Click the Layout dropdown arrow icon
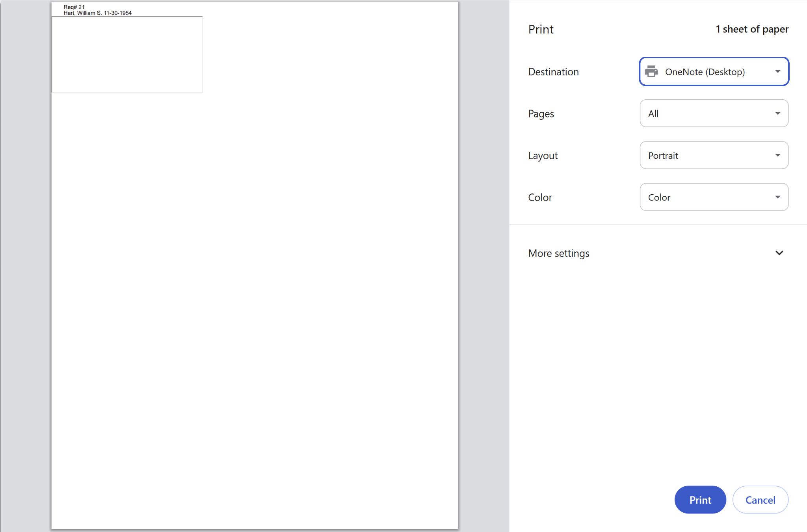Screen dimensions: 807x532 (x=777, y=155)
